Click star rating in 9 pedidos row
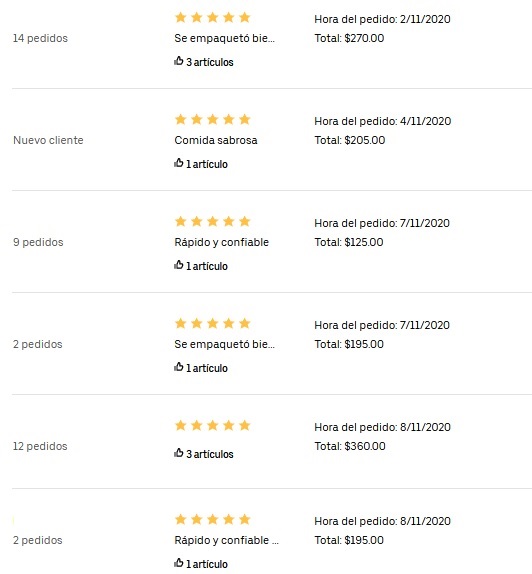The width and height of the screenshot is (532, 574). coord(213,221)
